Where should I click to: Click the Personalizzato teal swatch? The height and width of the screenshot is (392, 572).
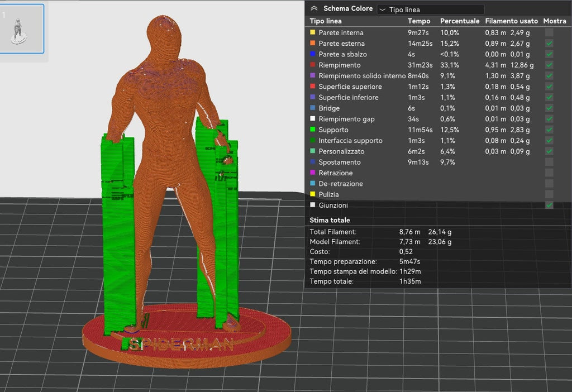tap(313, 151)
